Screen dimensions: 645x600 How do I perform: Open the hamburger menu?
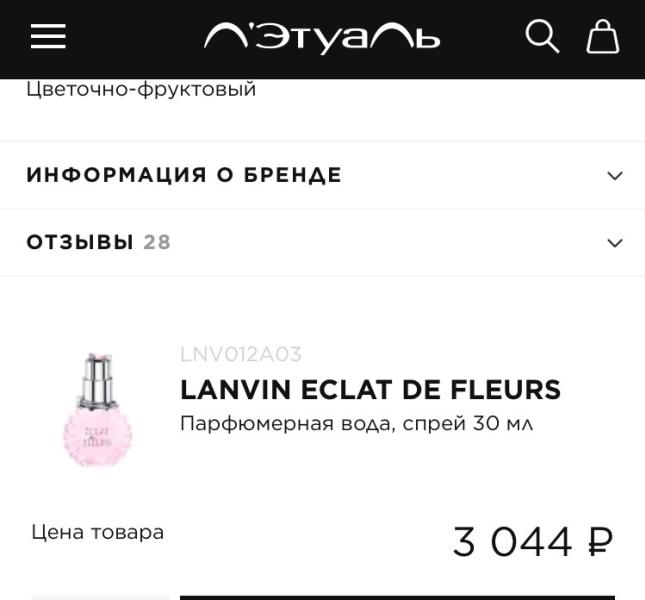(x=48, y=37)
